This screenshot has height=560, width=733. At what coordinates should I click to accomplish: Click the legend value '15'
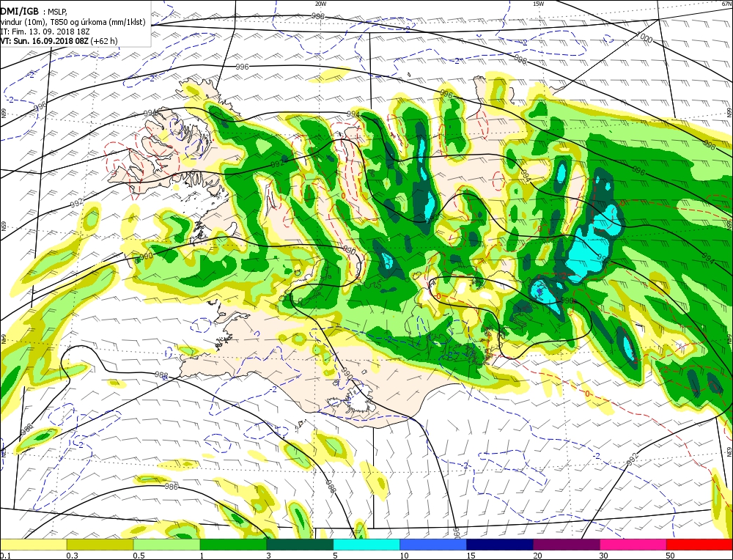click(x=471, y=556)
